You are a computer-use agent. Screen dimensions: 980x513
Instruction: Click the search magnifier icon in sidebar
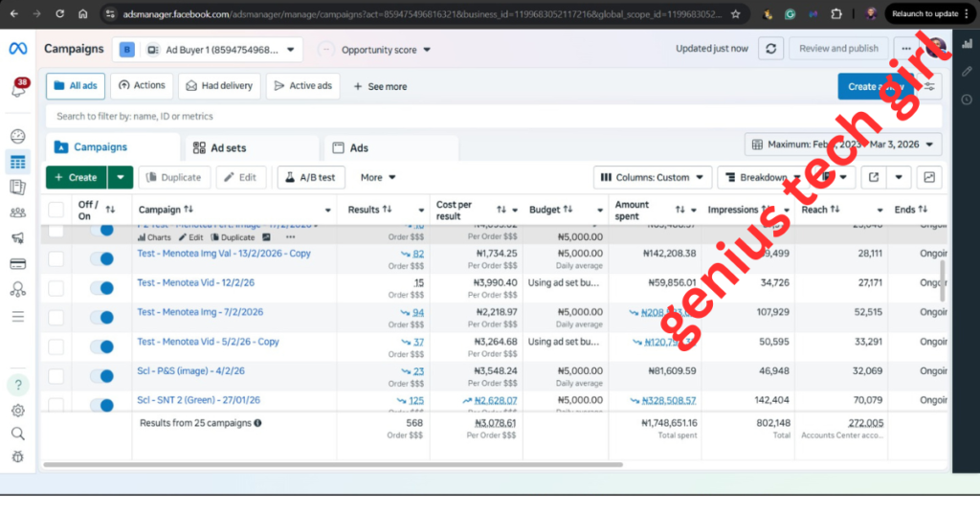pyautogui.click(x=18, y=434)
